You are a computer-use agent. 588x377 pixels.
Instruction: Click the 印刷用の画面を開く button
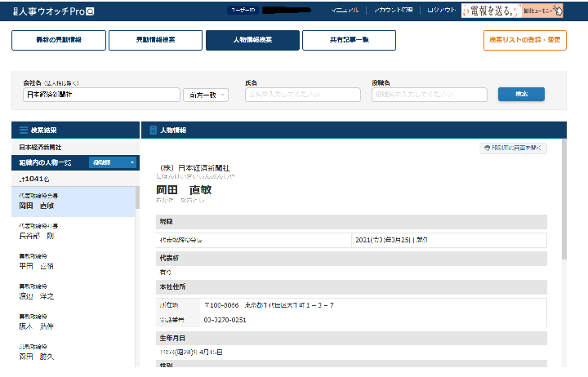(513, 148)
